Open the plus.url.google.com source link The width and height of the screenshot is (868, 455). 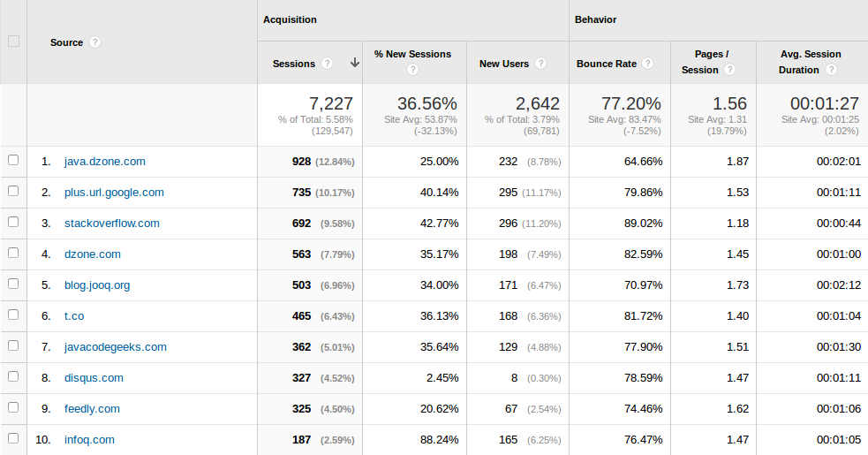(x=114, y=193)
